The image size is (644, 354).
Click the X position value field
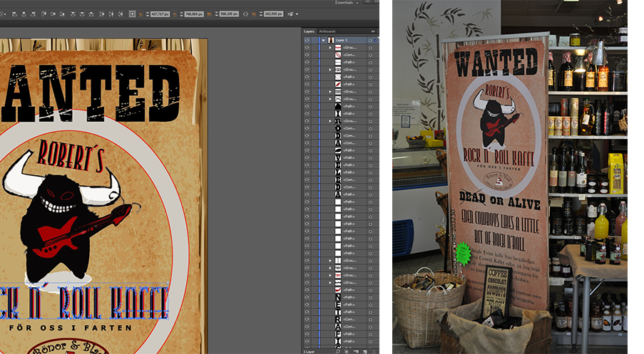(x=160, y=14)
